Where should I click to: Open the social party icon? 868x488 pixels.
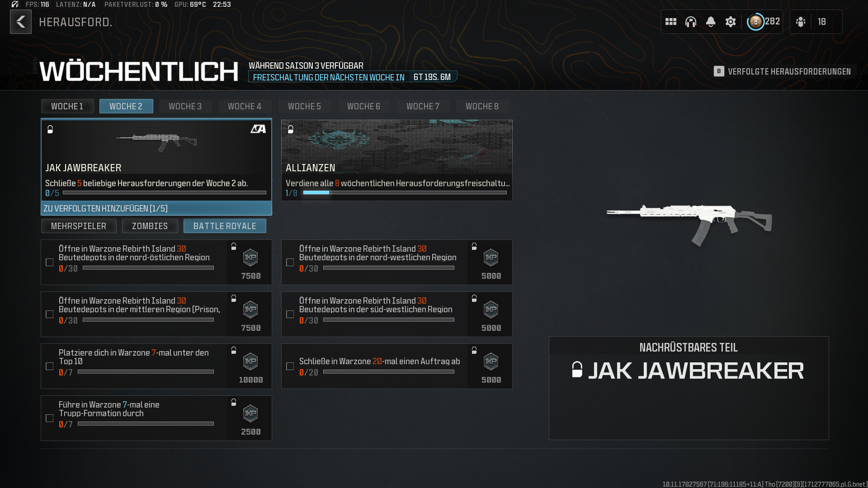click(x=801, y=22)
